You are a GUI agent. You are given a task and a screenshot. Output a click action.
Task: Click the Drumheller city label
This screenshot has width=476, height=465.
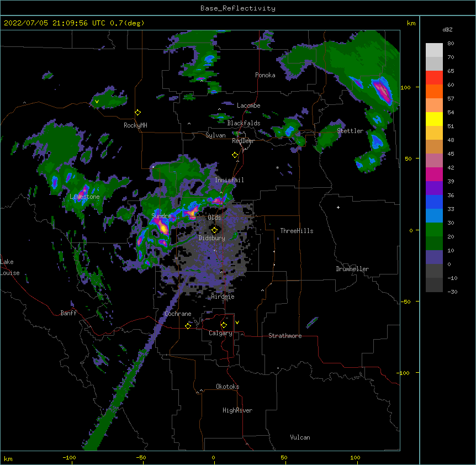click(x=352, y=269)
